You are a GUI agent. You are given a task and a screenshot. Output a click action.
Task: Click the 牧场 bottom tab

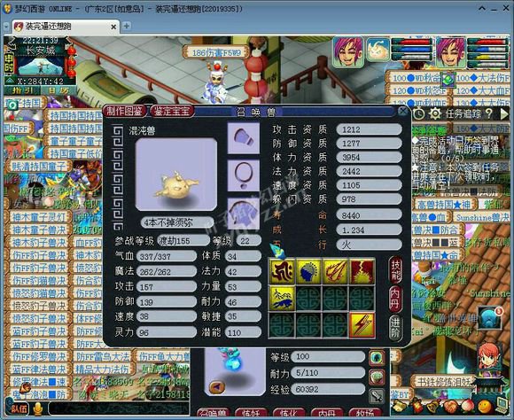tap(365, 413)
